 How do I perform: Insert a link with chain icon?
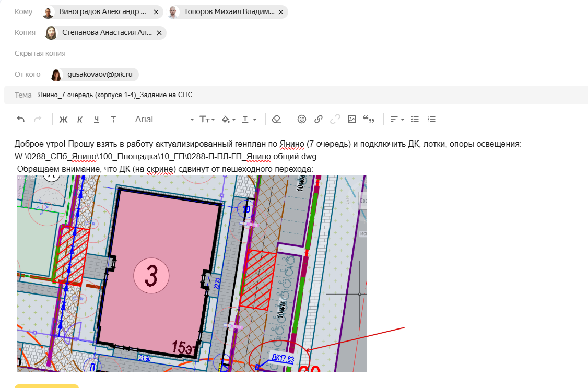coord(319,119)
